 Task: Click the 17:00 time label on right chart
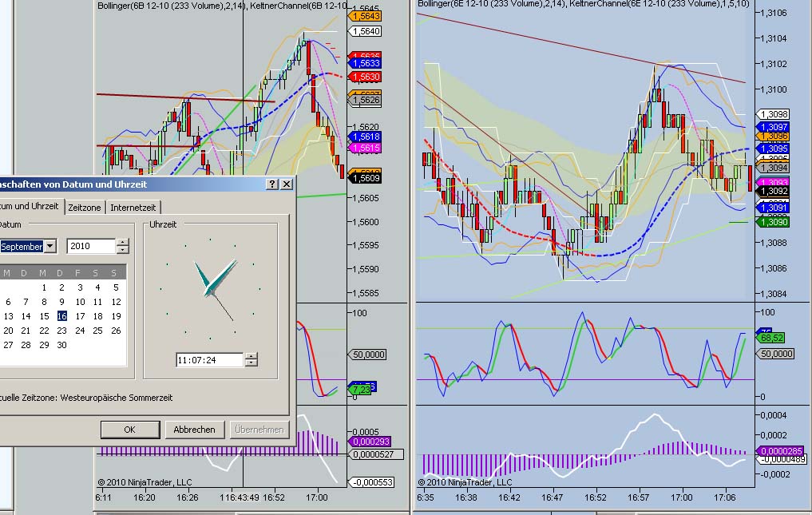(x=682, y=497)
